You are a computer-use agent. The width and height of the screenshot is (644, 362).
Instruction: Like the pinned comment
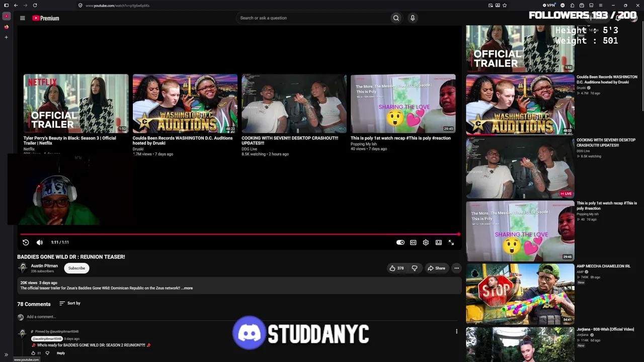click(x=33, y=353)
